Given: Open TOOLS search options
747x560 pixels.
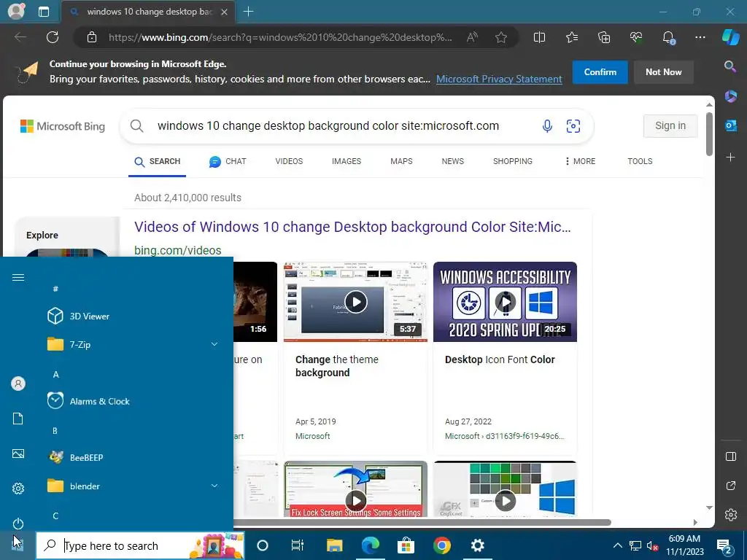Looking at the screenshot, I should point(640,161).
